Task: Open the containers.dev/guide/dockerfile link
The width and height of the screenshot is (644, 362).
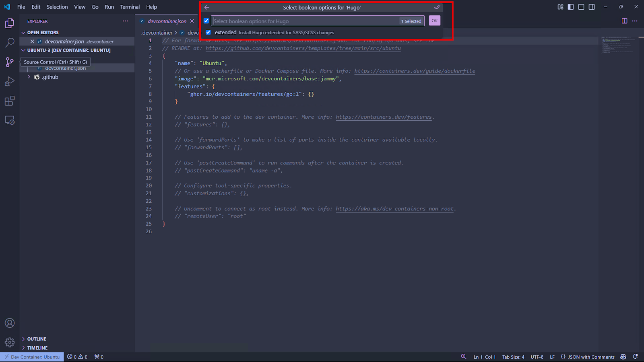Action: coord(415,71)
